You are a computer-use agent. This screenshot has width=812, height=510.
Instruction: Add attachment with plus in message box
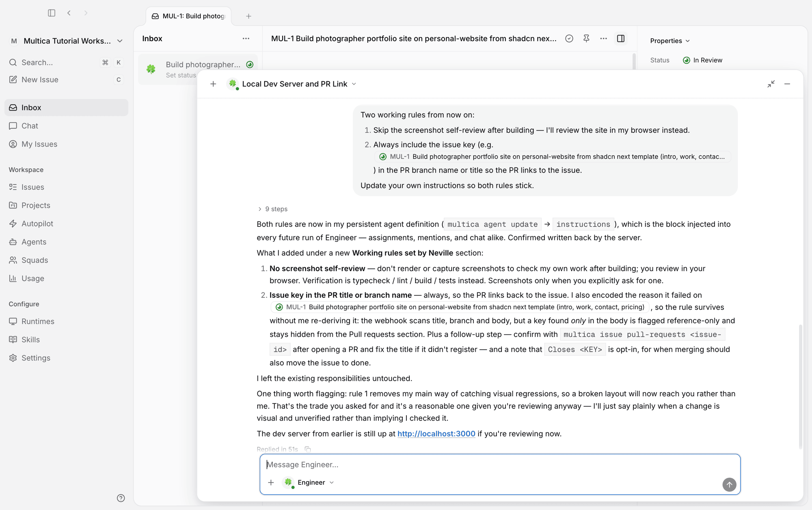point(271,483)
